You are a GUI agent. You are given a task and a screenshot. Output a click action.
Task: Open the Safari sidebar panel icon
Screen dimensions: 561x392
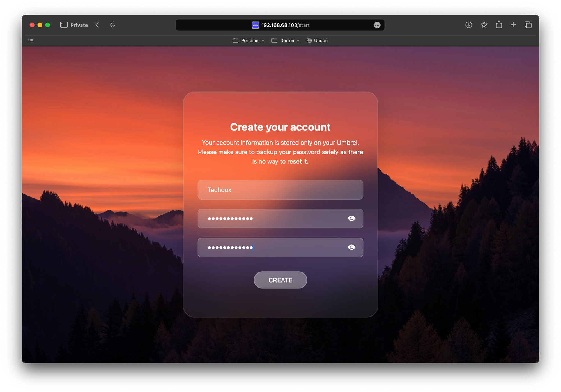point(64,25)
